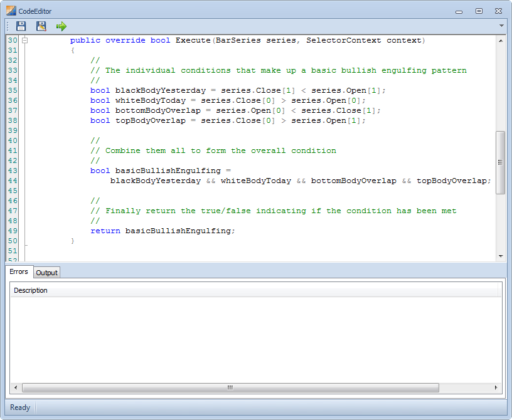Click the 'Combine them all' comment line

pos(213,151)
